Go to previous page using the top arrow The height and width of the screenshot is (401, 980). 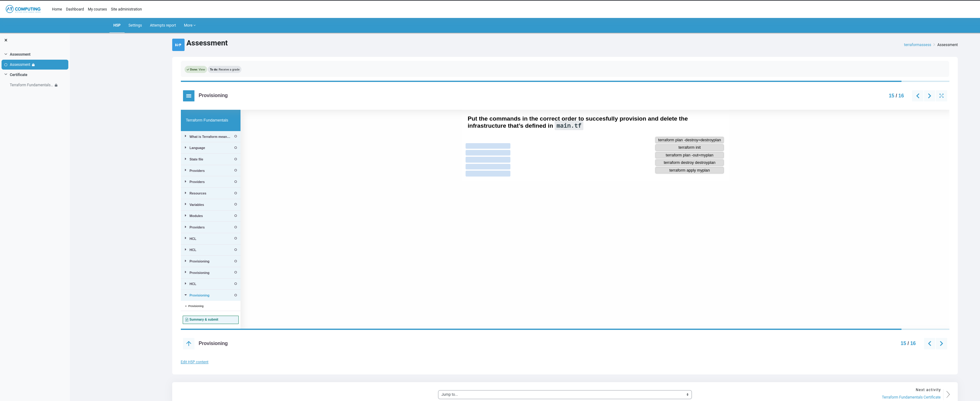click(918, 96)
